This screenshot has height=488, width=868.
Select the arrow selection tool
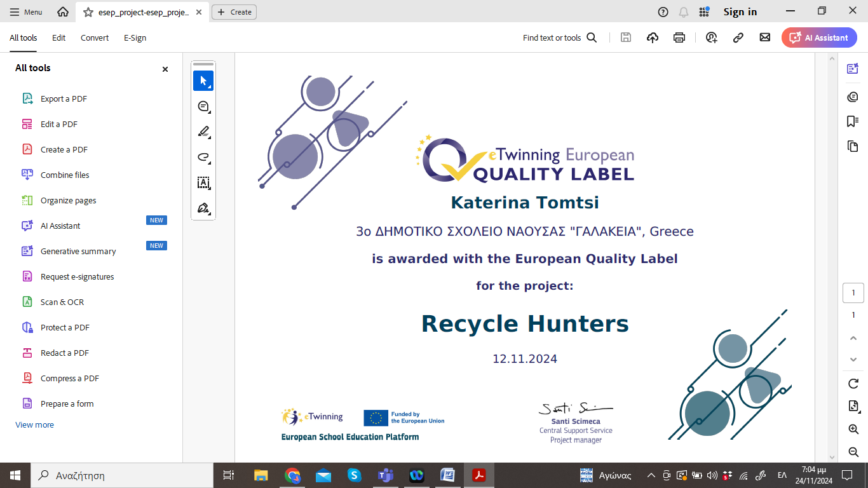pyautogui.click(x=203, y=81)
